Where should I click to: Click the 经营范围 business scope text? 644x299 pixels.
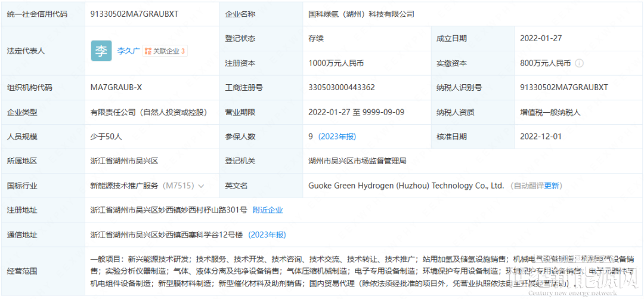[363, 272]
